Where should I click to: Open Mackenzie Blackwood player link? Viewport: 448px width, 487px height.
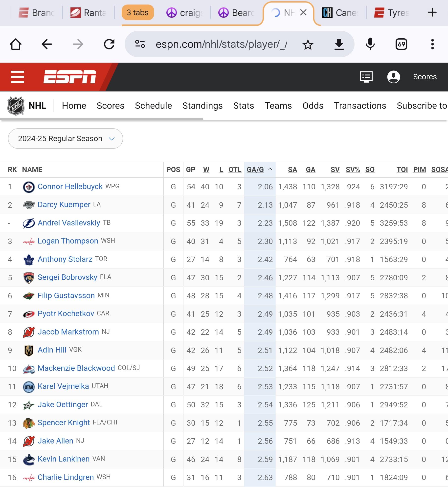76,368
